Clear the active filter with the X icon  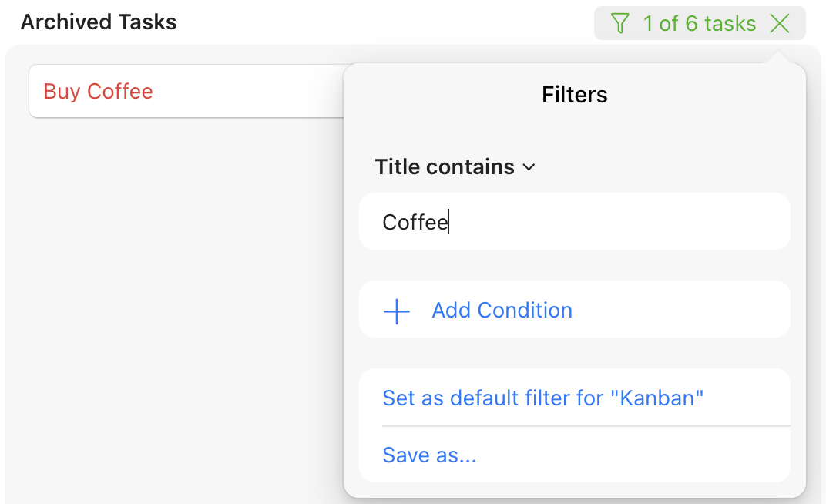click(x=780, y=24)
